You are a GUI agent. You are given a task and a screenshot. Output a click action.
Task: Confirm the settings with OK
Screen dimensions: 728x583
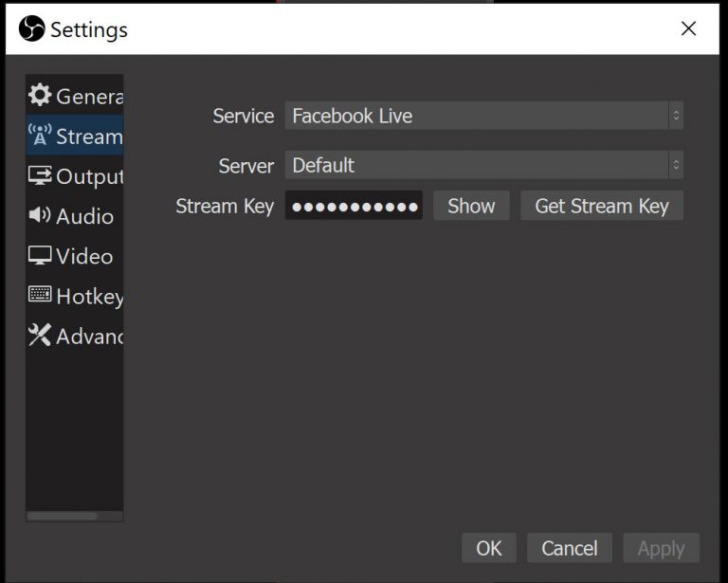click(488, 548)
